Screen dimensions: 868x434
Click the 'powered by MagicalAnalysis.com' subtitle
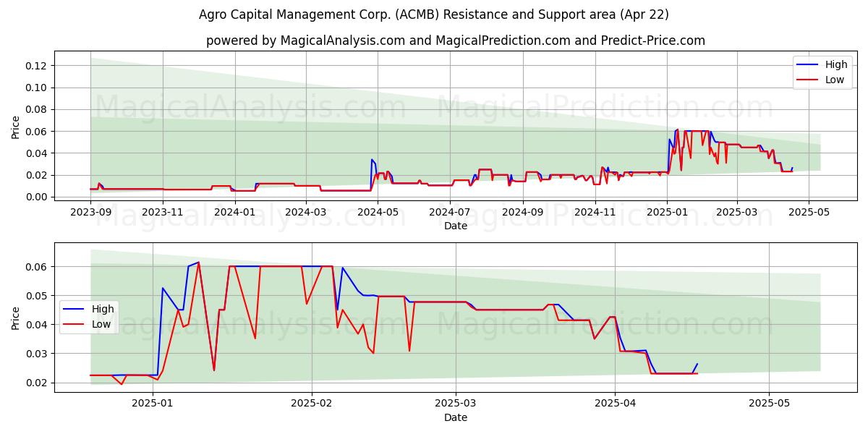pos(456,41)
